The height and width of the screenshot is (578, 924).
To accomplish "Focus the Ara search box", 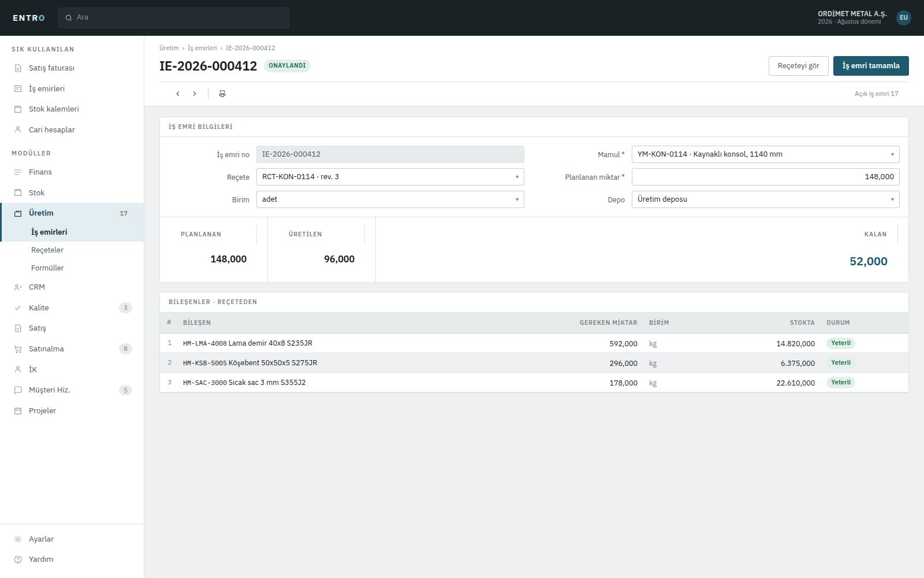I will click(x=174, y=18).
